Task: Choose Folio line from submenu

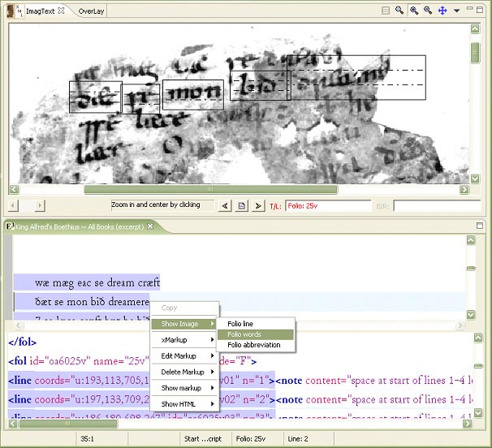Action: 256,324
